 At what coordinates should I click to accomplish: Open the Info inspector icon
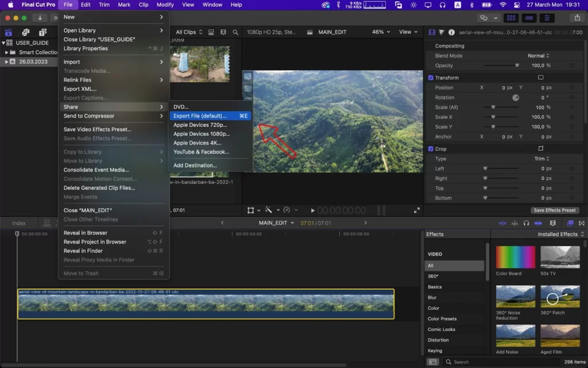(x=451, y=32)
